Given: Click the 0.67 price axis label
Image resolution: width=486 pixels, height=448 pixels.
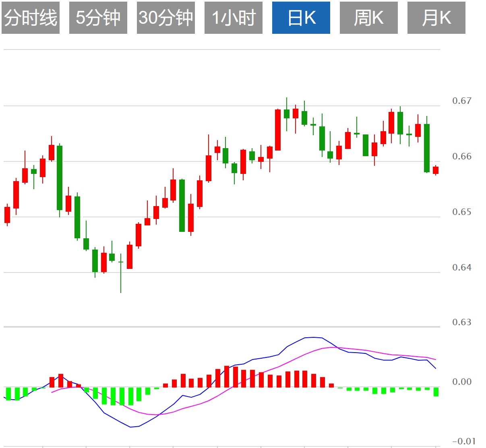Looking at the screenshot, I should [x=461, y=101].
